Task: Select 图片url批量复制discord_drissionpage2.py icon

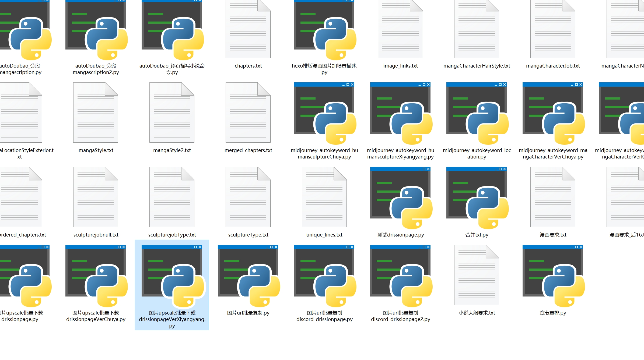Action: pos(401,276)
